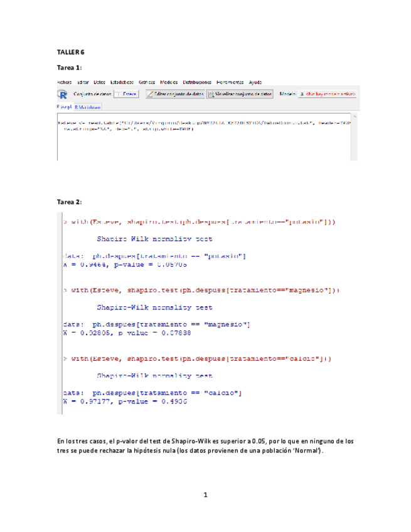This screenshot has width=411, height=532.
Task: Click the TALLER 6 heading
Action: pos(71,52)
